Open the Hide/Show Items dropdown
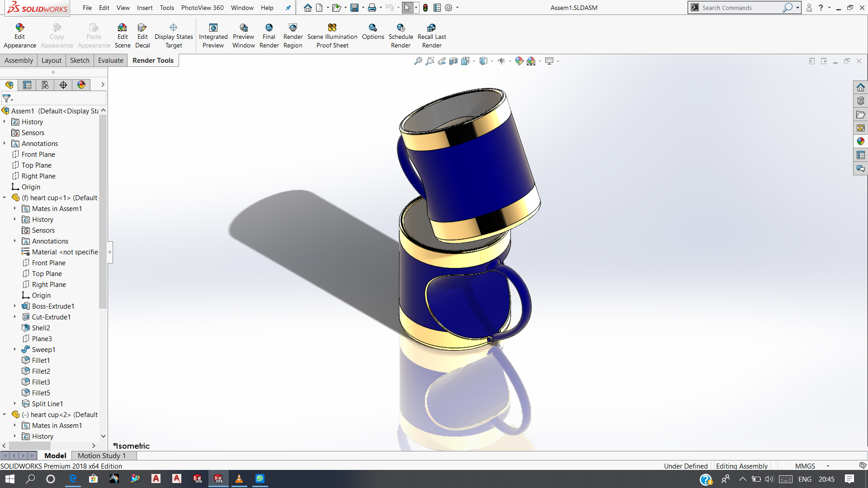The image size is (868, 488). tap(510, 61)
